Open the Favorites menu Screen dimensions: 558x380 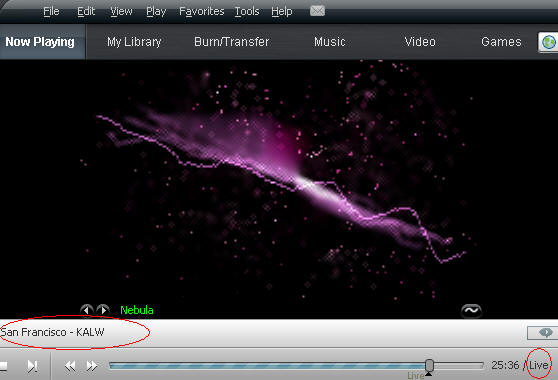(201, 12)
